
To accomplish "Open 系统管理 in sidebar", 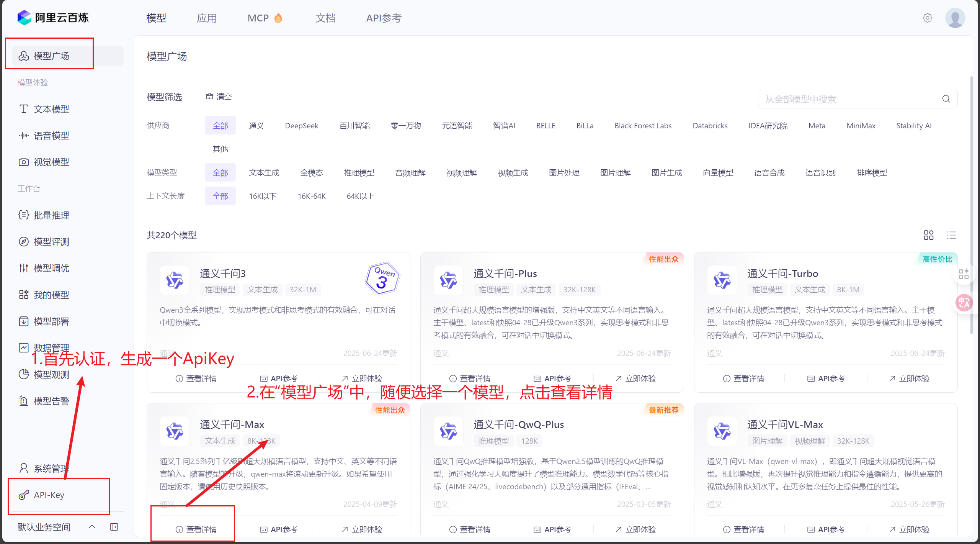I will tap(51, 468).
